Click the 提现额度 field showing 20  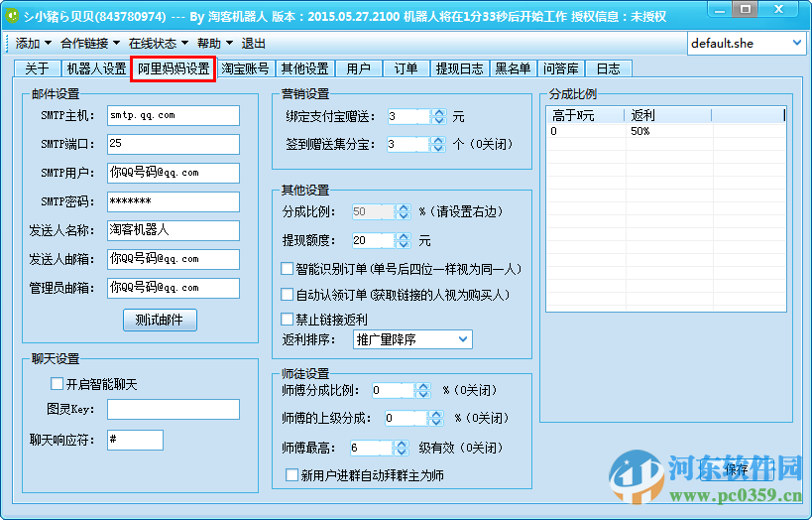(x=373, y=240)
